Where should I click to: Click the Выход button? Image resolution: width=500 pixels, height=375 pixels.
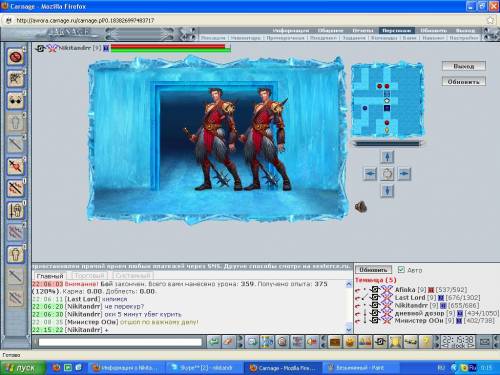click(x=464, y=66)
